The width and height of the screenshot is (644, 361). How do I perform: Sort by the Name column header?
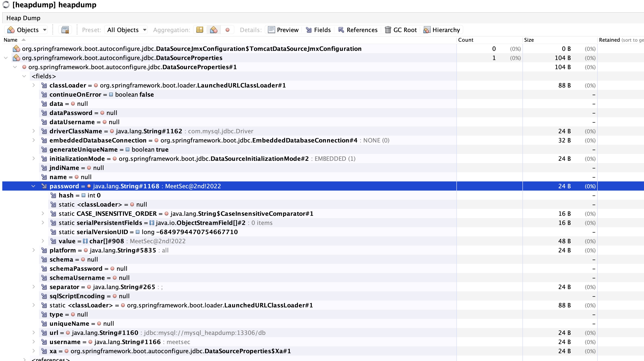click(229, 40)
